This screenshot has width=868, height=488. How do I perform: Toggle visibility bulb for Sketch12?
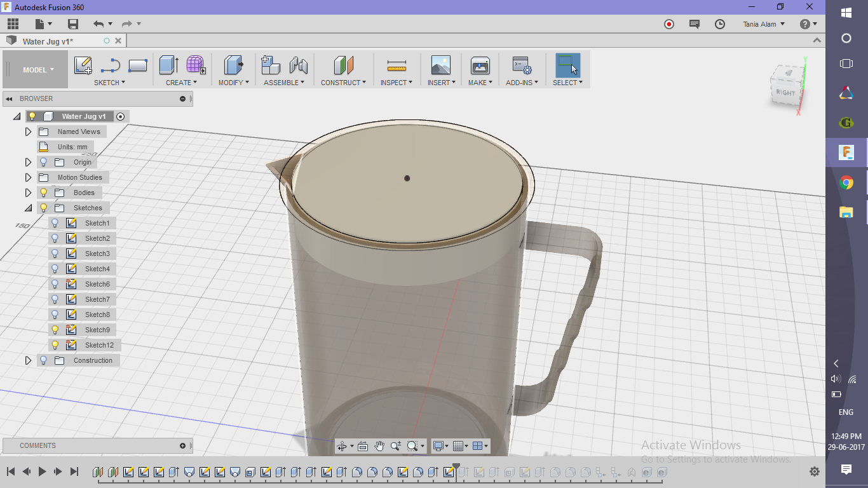[55, 345]
